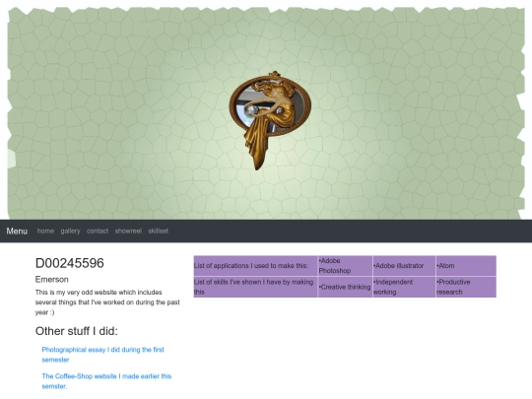The width and height of the screenshot is (532, 399).
Task: Click the Atom table cell
Action: (466, 266)
